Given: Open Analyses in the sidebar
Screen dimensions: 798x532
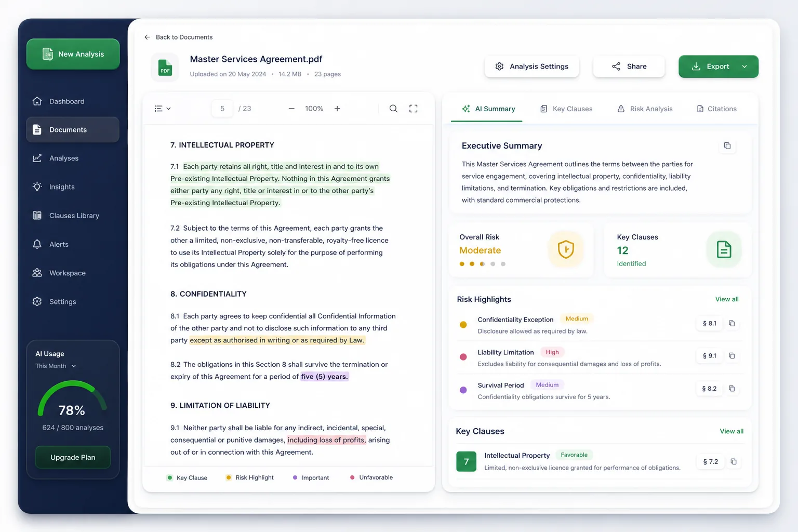Looking at the screenshot, I should [x=73, y=158].
